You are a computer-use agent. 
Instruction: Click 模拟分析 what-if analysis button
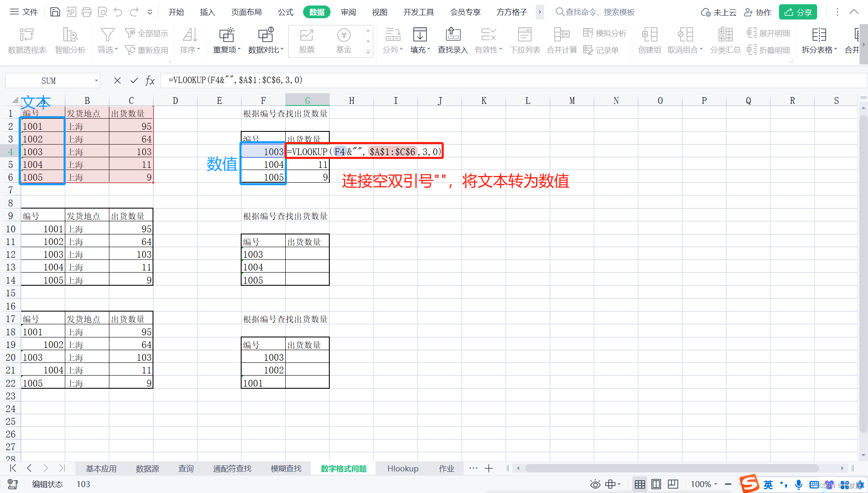605,33
